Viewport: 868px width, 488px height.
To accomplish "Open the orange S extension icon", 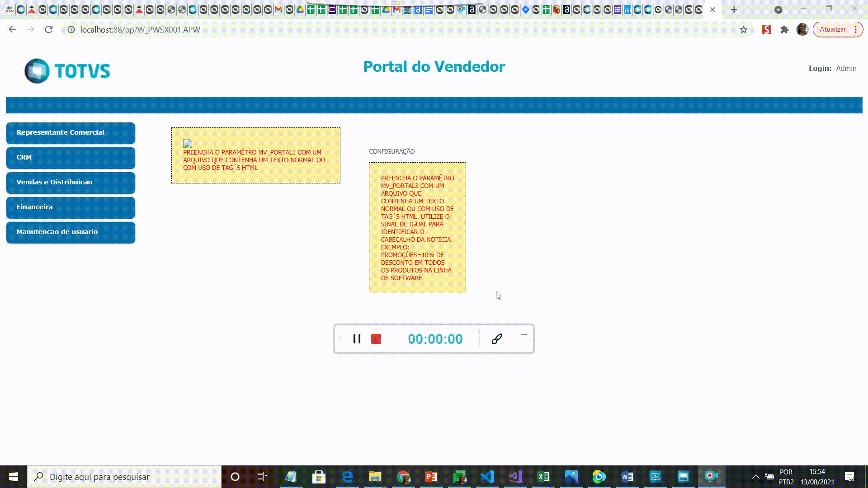I will (766, 29).
